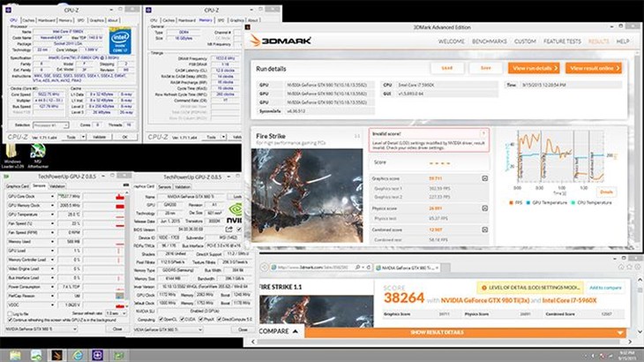The image size is (644, 362).
Task: Open the browser home icon
Action: coord(621,267)
